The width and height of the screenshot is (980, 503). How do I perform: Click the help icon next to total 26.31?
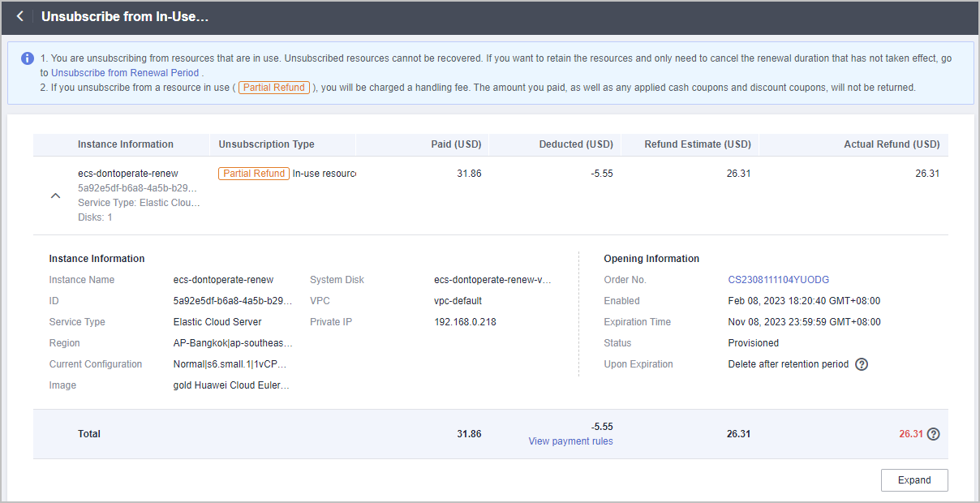pyautogui.click(x=934, y=434)
